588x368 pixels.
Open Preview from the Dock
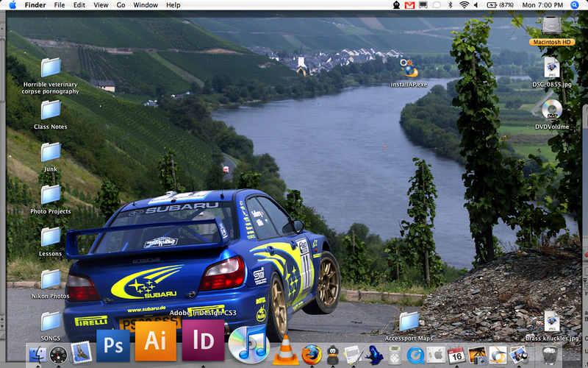pyautogui.click(x=519, y=355)
